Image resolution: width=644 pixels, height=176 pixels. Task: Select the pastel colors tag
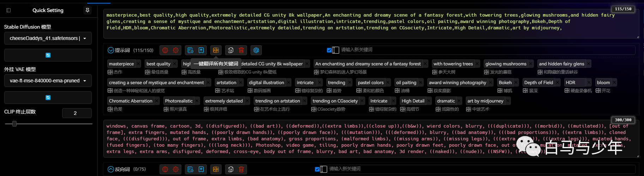tap(371, 83)
